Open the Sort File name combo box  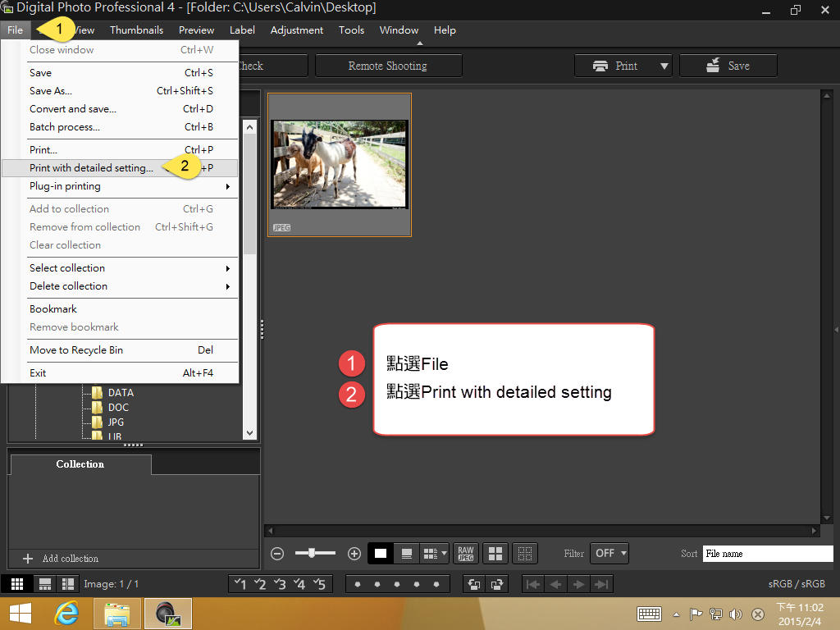pos(768,554)
